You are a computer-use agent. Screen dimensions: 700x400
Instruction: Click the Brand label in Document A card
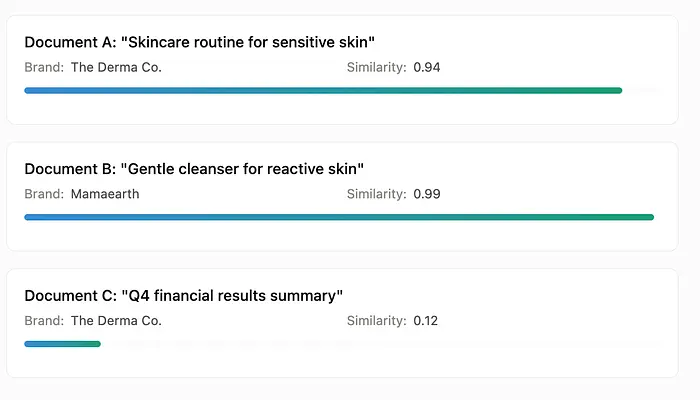44,67
